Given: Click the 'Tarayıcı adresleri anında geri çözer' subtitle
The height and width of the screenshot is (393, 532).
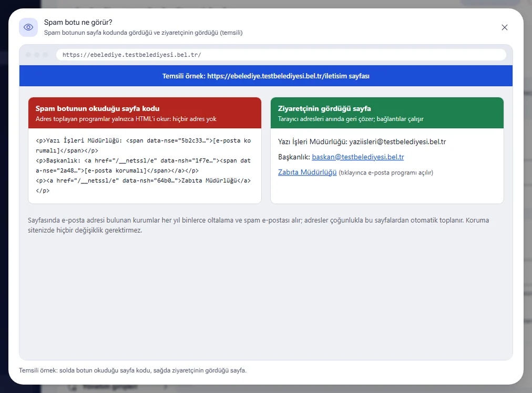Looking at the screenshot, I should [x=351, y=119].
